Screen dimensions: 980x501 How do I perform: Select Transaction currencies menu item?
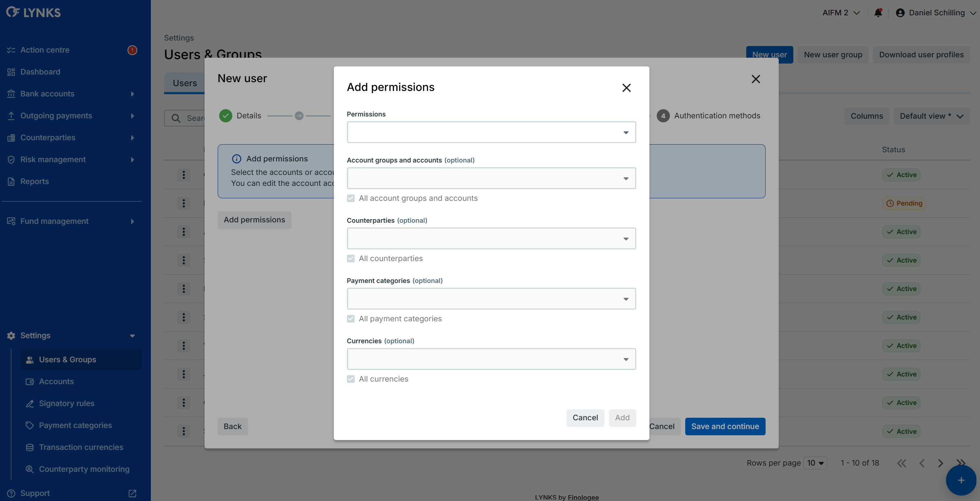click(81, 447)
